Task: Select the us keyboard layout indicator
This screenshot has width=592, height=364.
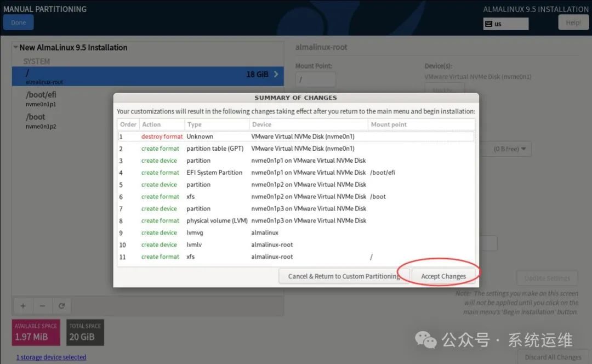Action: pos(505,24)
